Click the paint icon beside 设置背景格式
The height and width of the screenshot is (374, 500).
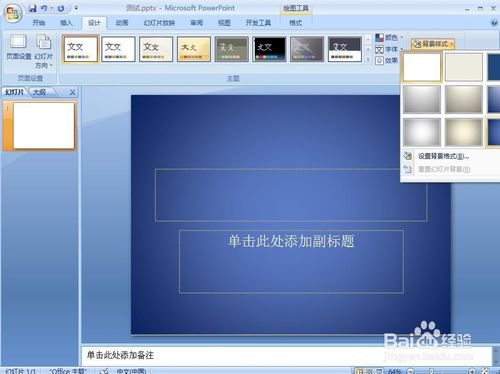pyautogui.click(x=408, y=156)
